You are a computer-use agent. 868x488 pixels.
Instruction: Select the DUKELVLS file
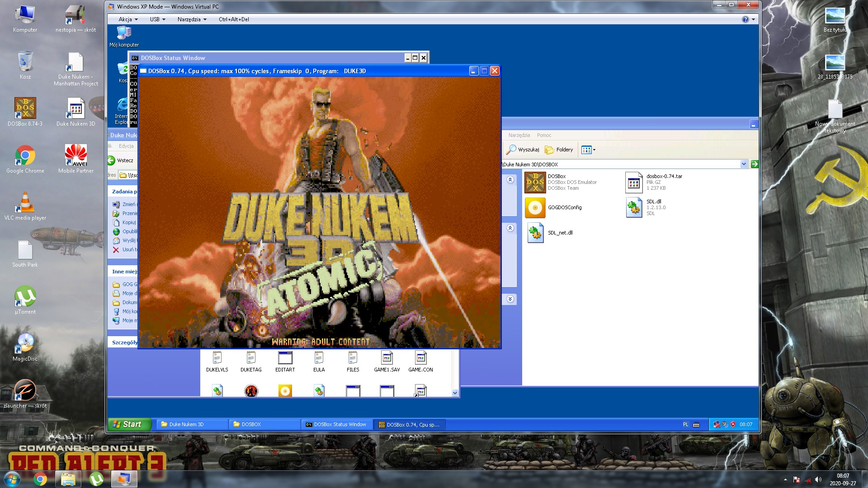[x=217, y=361]
